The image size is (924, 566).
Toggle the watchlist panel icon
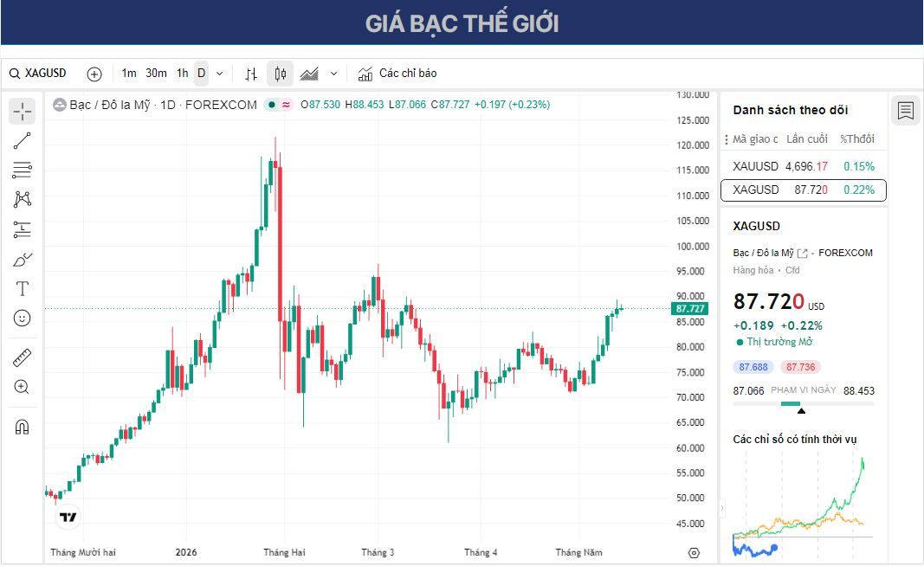[x=906, y=111]
